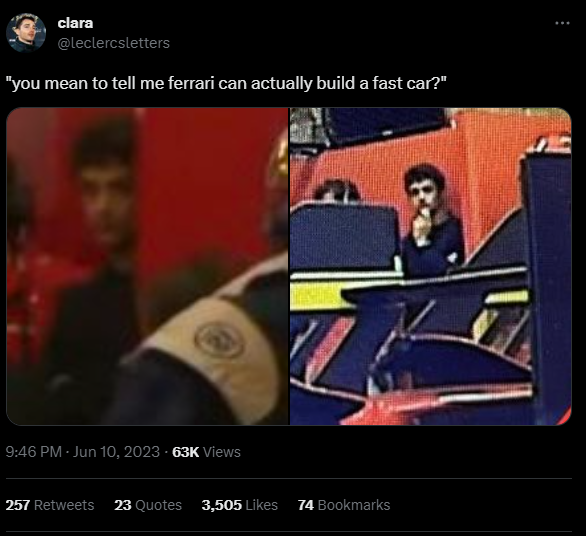Click the word Bookmarks label

[354, 505]
